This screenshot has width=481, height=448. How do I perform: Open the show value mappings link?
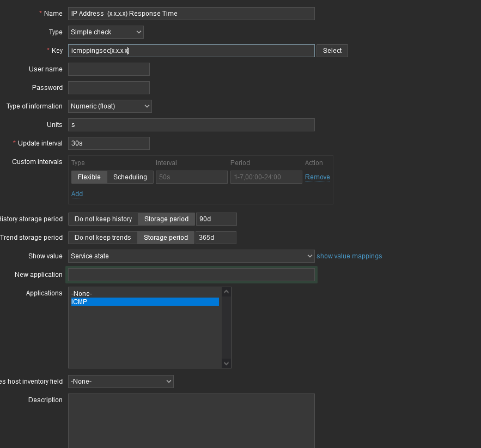click(349, 256)
